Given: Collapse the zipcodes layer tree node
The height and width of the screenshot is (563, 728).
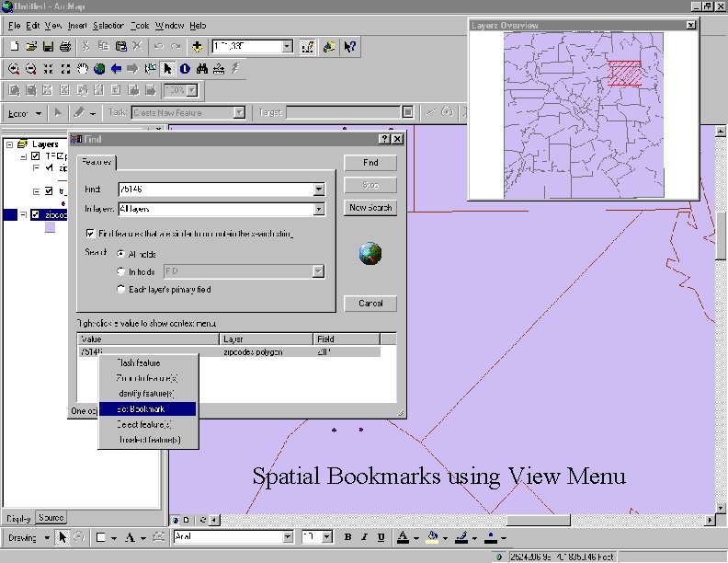Looking at the screenshot, I should (23, 214).
